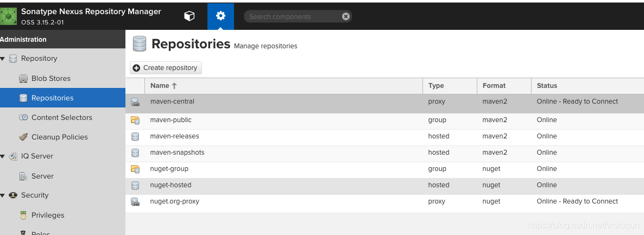Click the nuget.org-proxy repository icon
This screenshot has height=235, width=644.
(x=135, y=201)
